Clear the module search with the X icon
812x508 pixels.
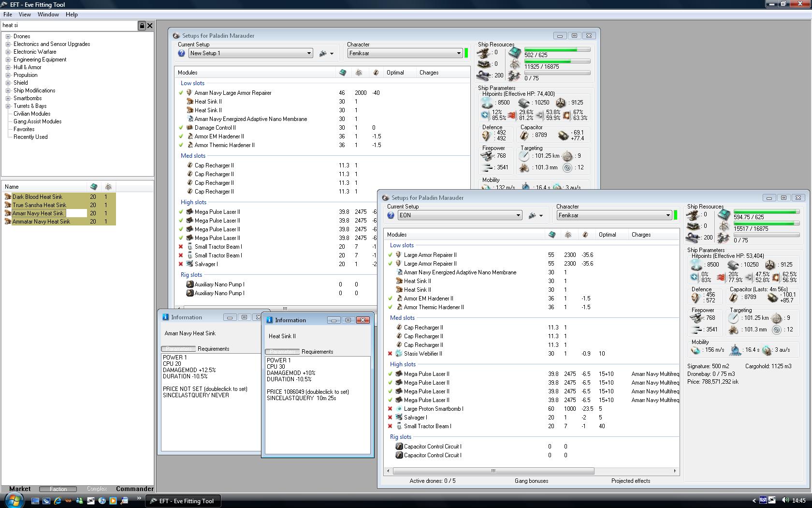pos(150,26)
